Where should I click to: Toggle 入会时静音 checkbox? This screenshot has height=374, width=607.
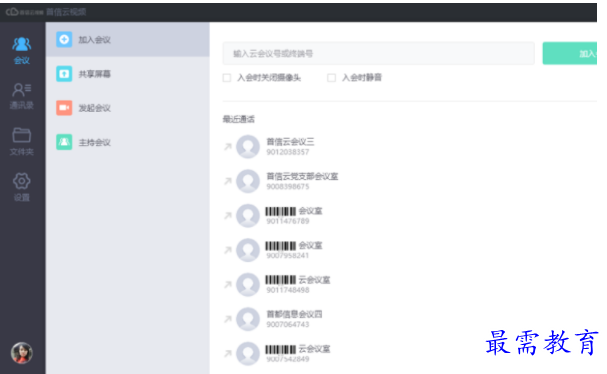pyautogui.click(x=331, y=78)
